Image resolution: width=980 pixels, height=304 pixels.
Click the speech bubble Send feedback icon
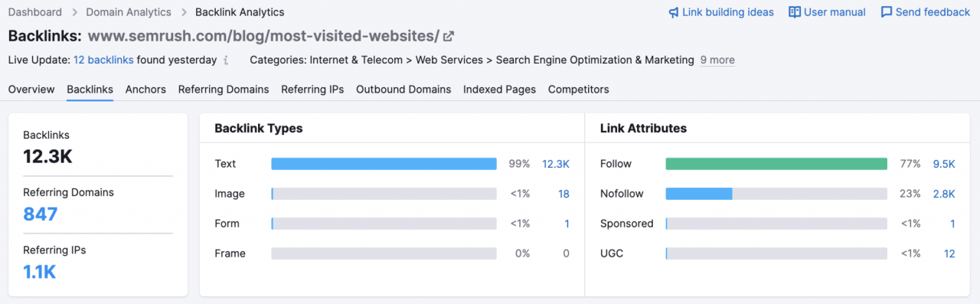(x=887, y=12)
